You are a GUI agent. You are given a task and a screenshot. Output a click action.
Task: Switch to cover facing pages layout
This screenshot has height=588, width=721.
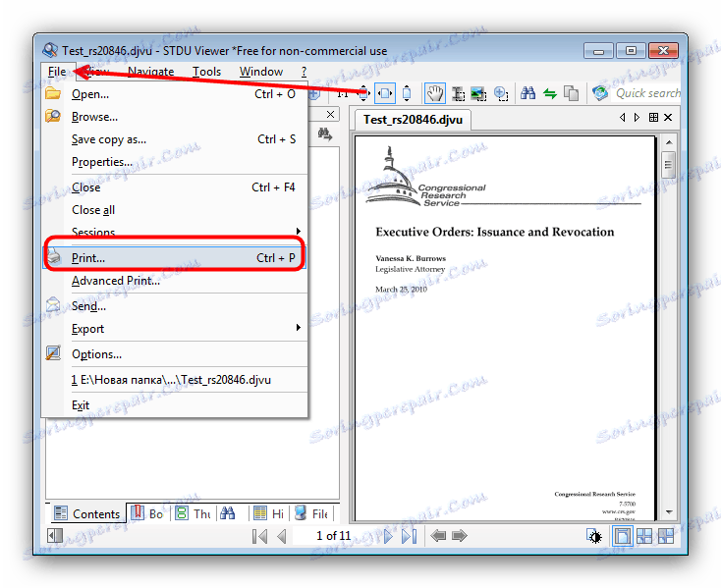pyautogui.click(x=665, y=536)
